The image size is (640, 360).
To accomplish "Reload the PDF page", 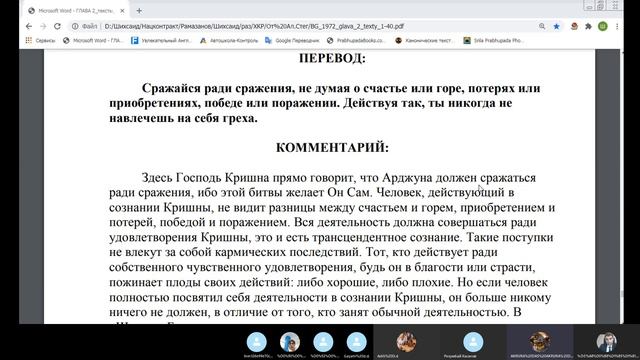I will [58, 26].
